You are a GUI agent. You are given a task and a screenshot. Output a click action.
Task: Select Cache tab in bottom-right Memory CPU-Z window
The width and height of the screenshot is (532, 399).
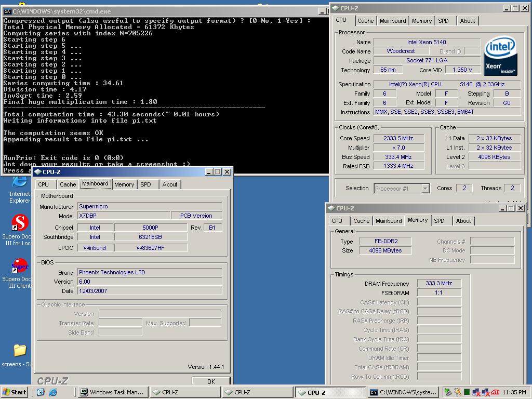(362, 220)
